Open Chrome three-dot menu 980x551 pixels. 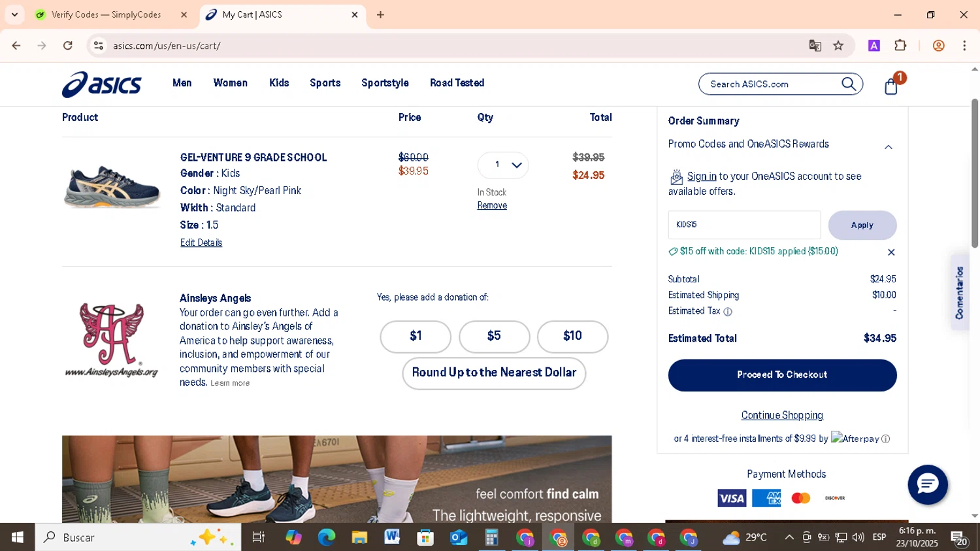pyautogui.click(x=964, y=46)
